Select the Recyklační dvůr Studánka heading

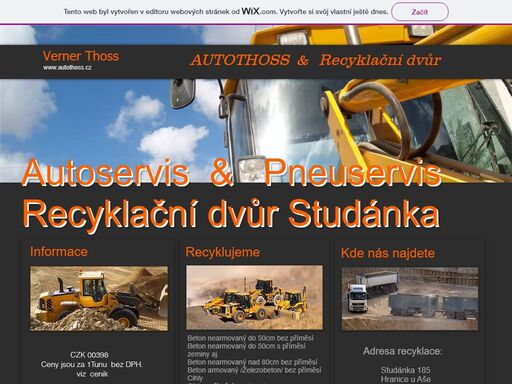[x=231, y=214]
